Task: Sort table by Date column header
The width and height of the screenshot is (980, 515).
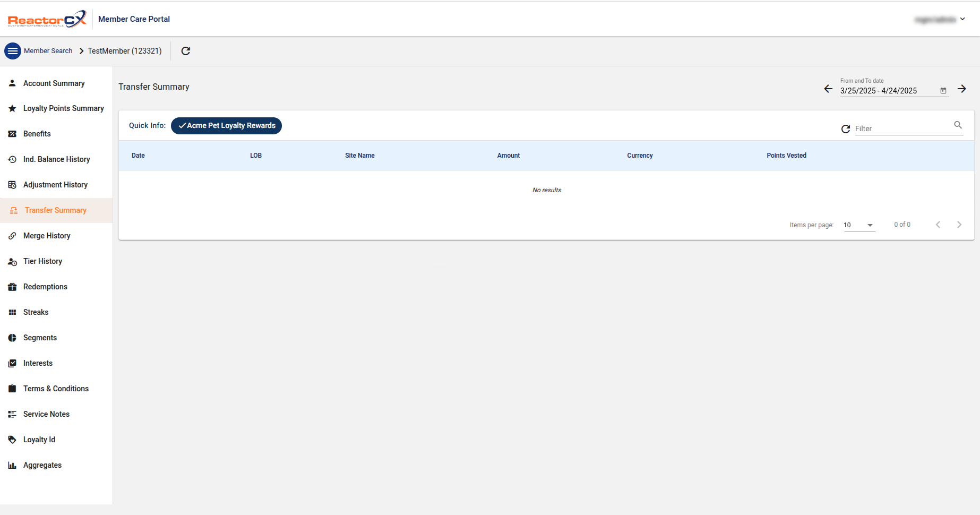Action: 138,156
